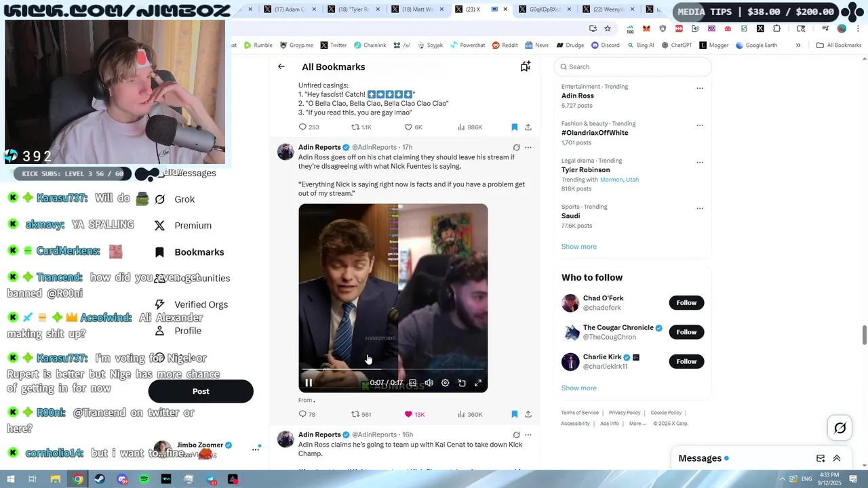
Task: Like the post with 6K likes
Action: click(x=413, y=127)
